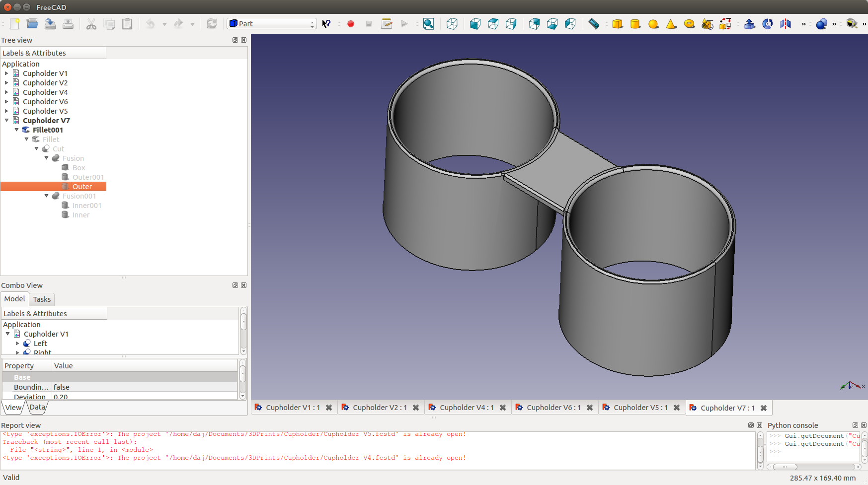
Task: Close the Cupholder V7 : 1 tab
Action: (764, 408)
